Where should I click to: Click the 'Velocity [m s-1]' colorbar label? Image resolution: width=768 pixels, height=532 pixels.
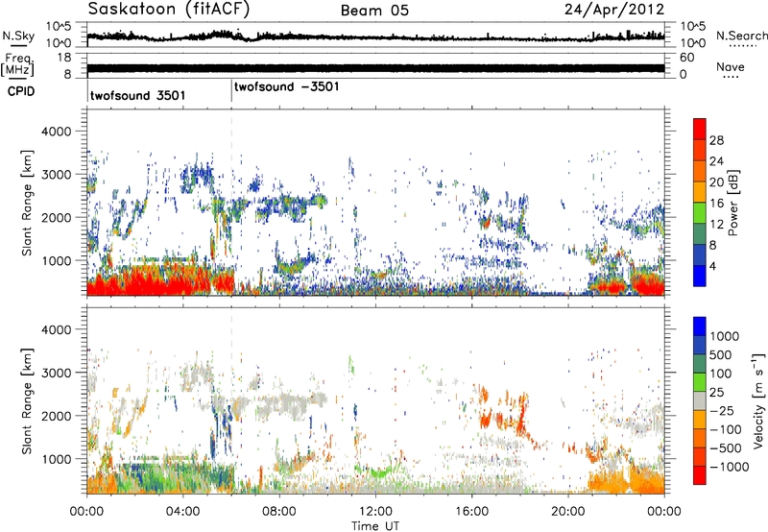coord(758,400)
